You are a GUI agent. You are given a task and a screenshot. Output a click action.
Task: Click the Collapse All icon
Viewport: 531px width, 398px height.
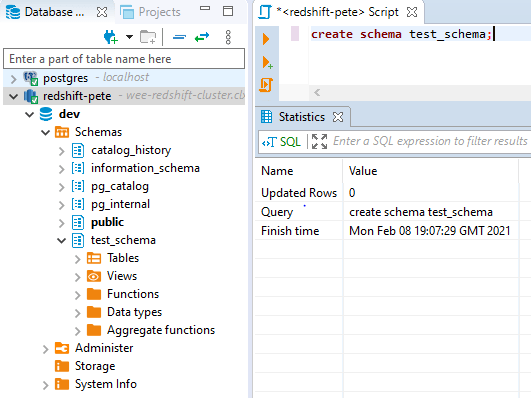pyautogui.click(x=179, y=37)
